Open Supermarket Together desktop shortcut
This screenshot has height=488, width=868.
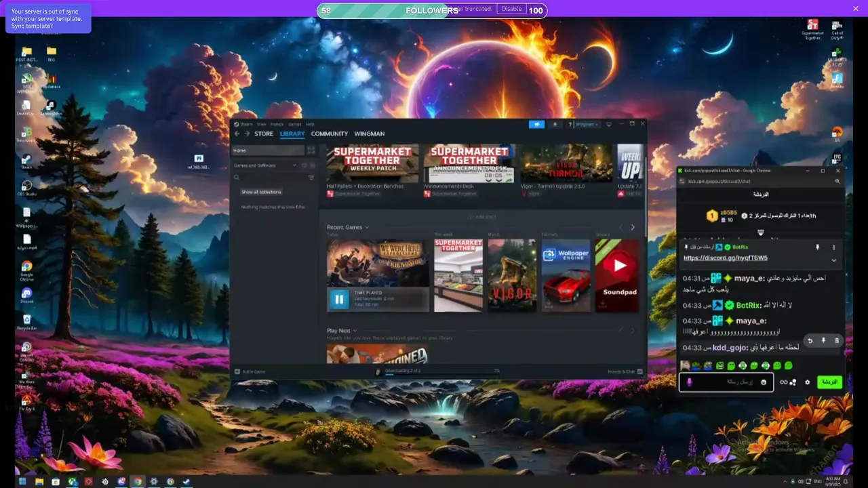pos(812,28)
